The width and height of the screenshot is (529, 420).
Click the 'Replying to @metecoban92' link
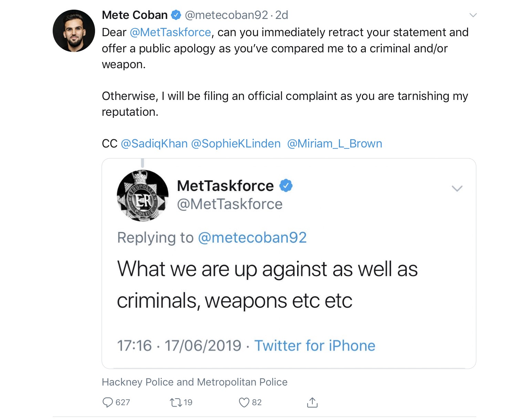252,237
